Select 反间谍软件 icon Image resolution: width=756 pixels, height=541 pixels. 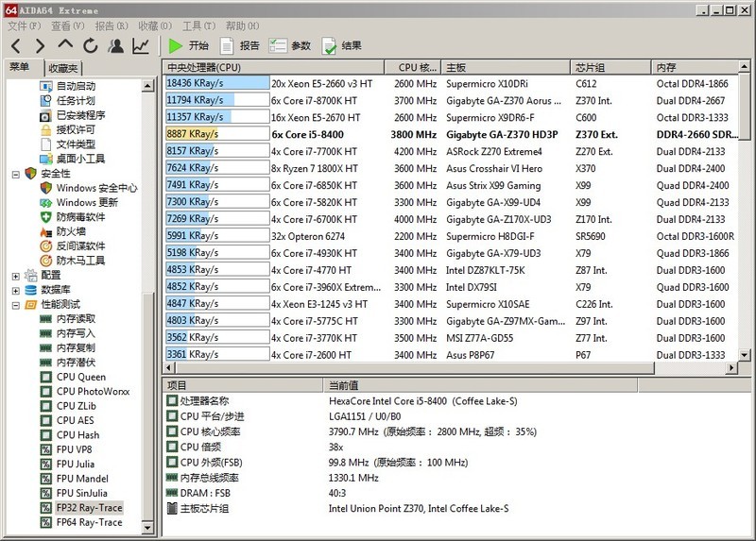(45, 246)
